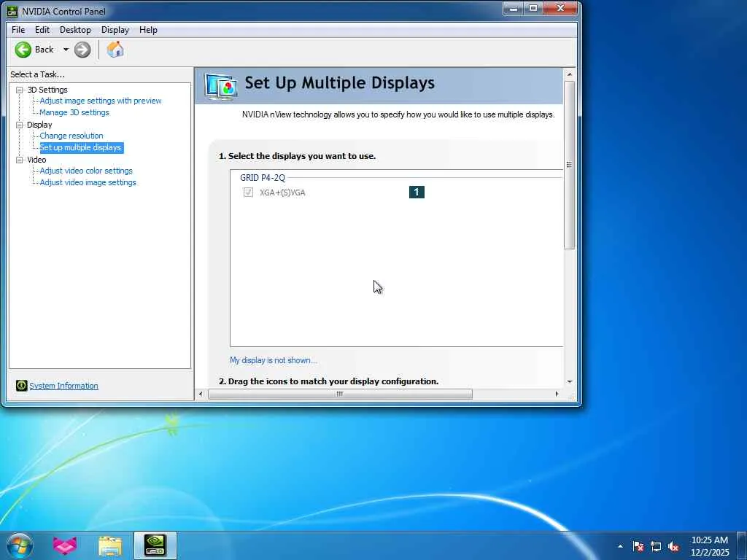Go to the Home page icon
Viewport: 747px width, 560px height.
tap(115, 50)
